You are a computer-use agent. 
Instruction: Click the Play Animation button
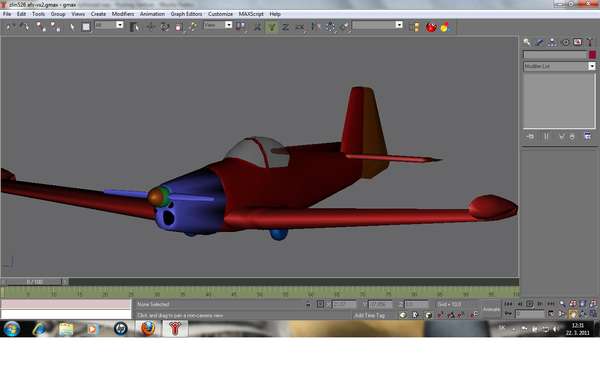click(530, 304)
